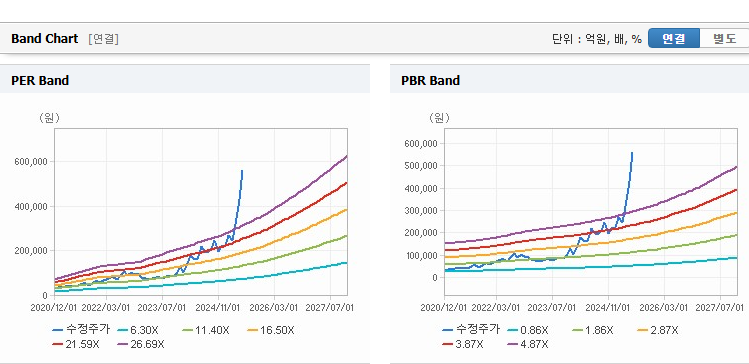
Task: Click the Band Chart heading
Action: coord(44,39)
